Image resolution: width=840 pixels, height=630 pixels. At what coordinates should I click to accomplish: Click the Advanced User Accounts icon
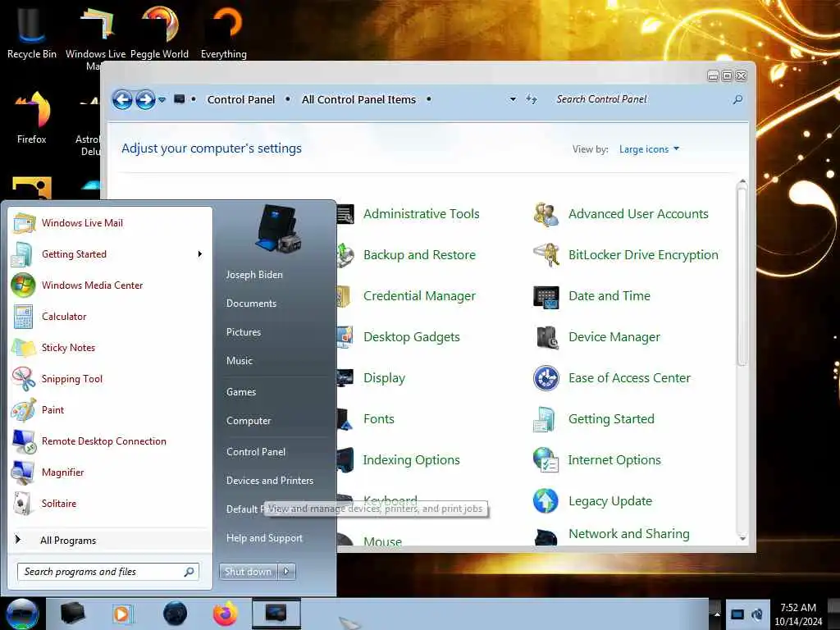point(546,214)
